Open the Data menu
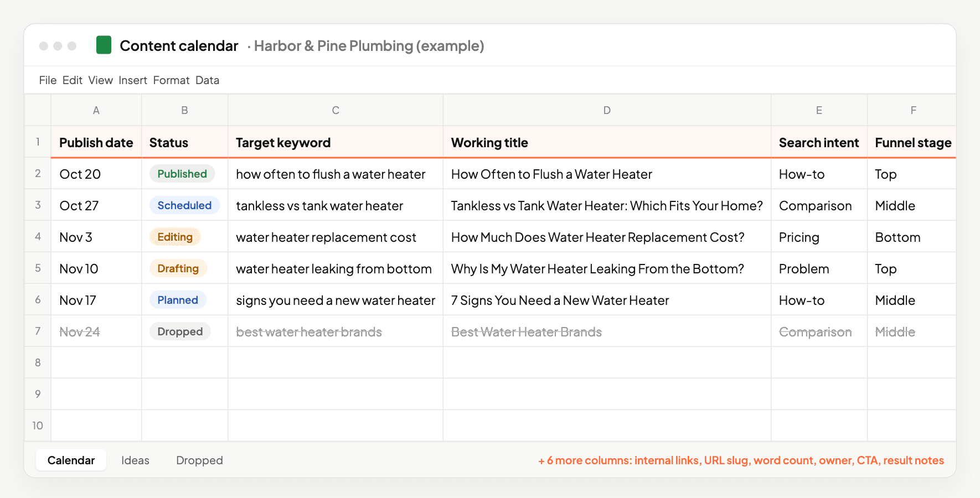This screenshot has width=980, height=498. tap(208, 80)
